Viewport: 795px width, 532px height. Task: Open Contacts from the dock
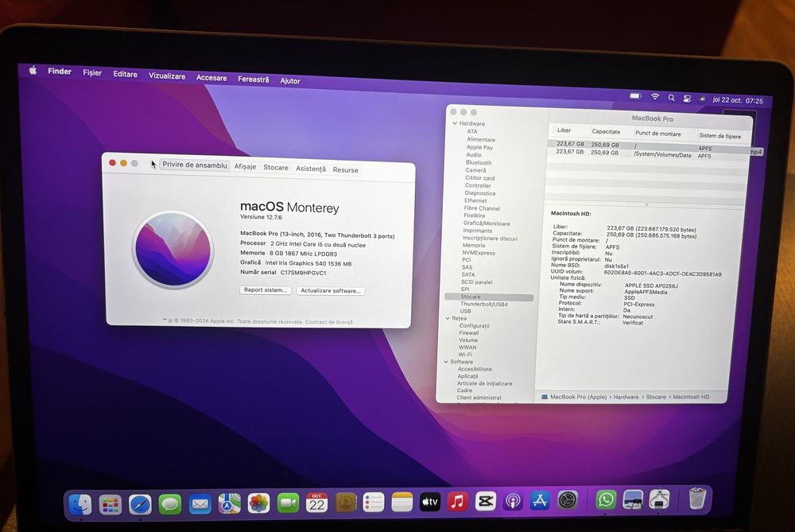pos(346,503)
